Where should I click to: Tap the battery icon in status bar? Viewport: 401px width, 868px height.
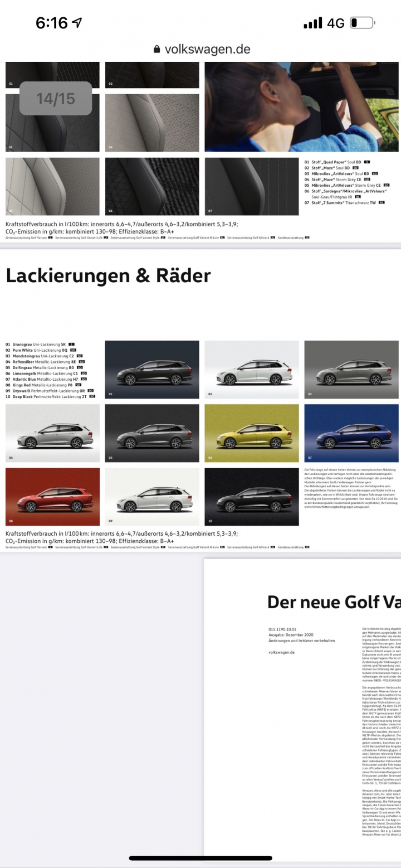[x=363, y=23]
